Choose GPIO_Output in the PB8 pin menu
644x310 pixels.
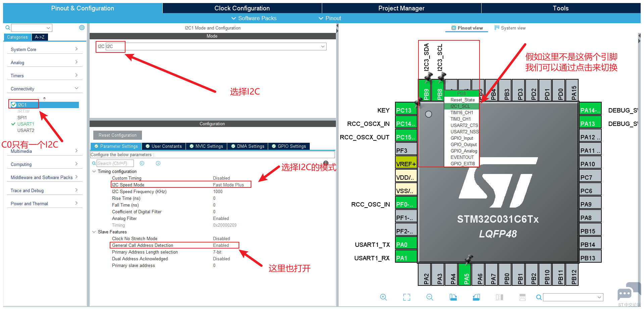click(x=462, y=144)
